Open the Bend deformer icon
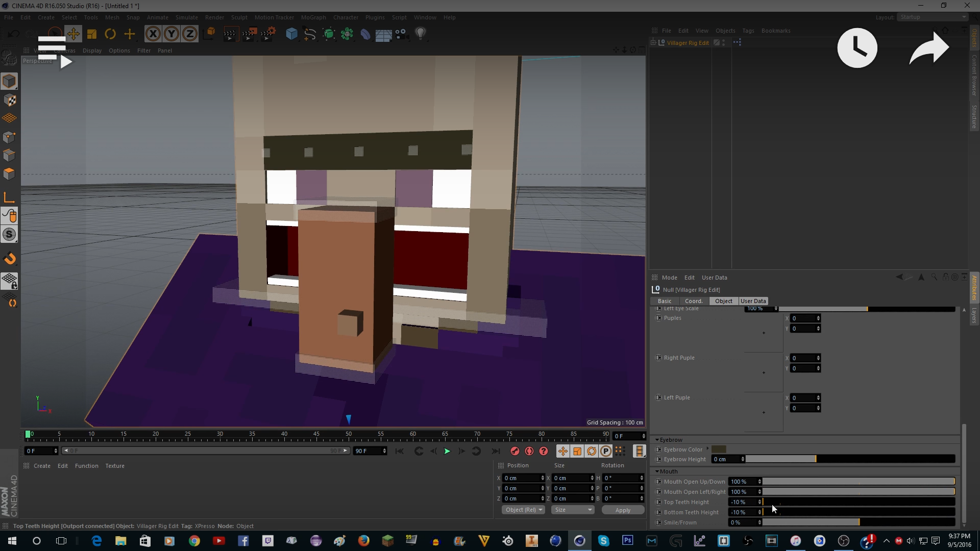980x551 pixels. coord(365,34)
